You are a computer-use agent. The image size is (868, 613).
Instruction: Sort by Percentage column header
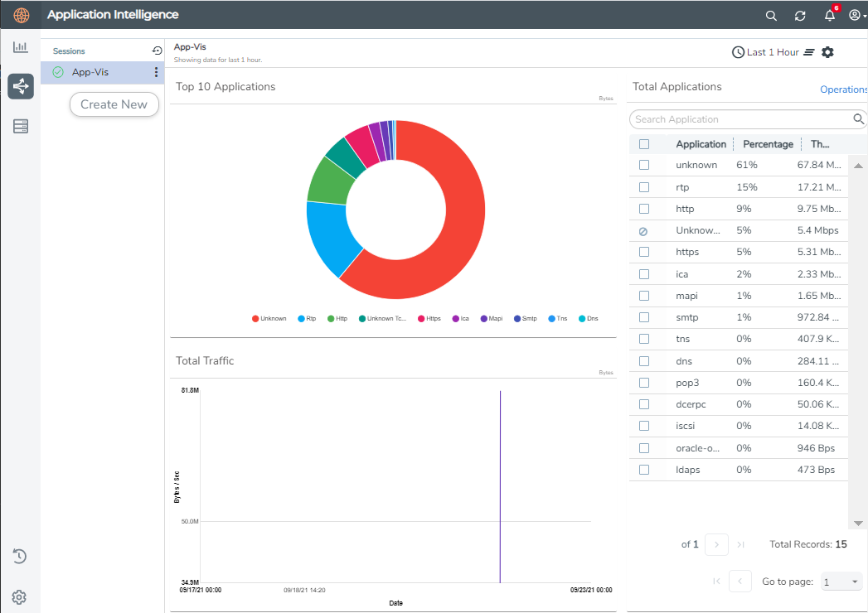coord(768,144)
